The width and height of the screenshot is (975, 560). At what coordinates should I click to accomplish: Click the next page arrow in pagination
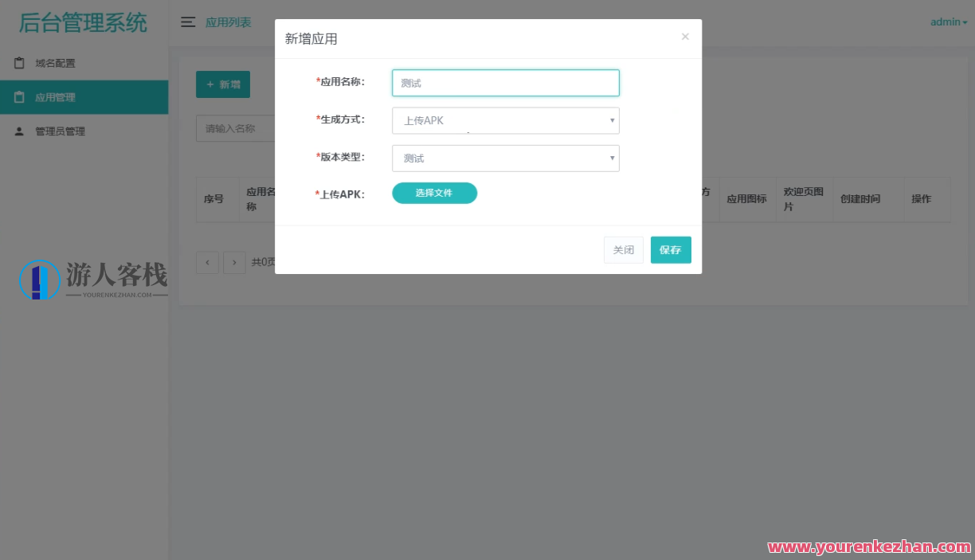point(234,262)
